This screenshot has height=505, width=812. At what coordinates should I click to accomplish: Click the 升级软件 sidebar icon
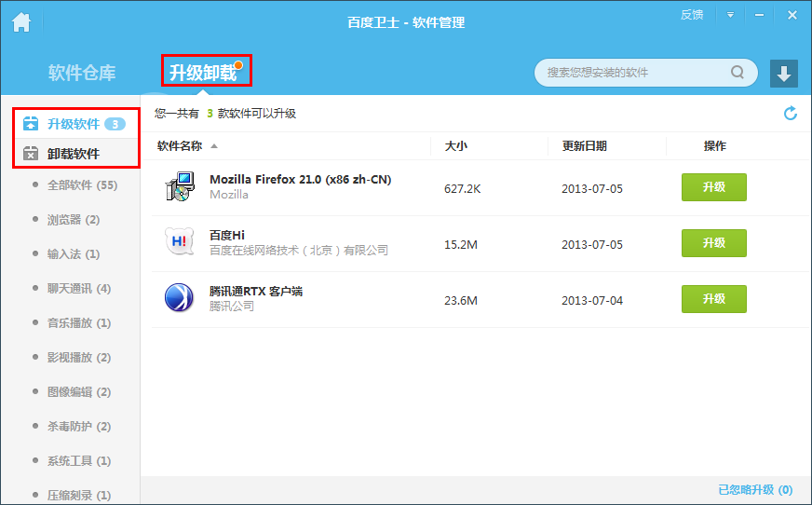point(31,124)
